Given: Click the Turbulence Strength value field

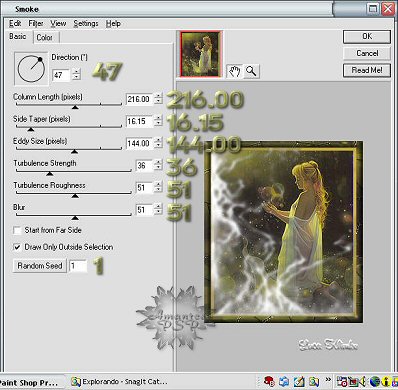Looking at the screenshot, I should (x=145, y=166).
